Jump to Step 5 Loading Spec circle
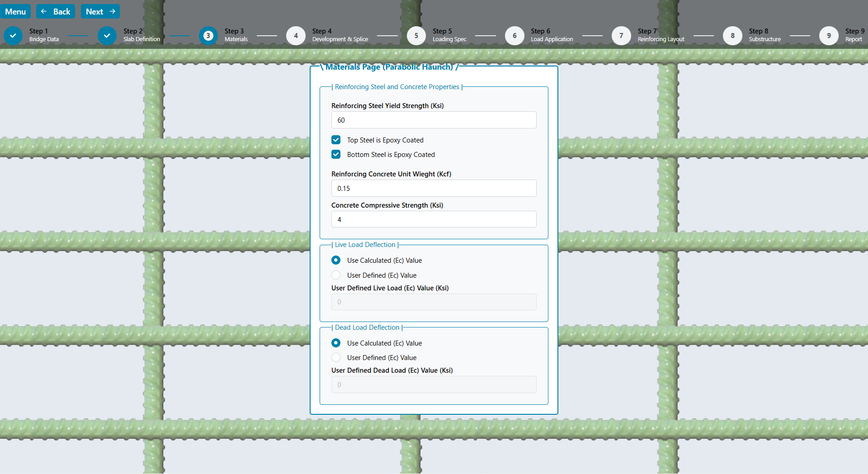This screenshot has height=474, width=868. [x=416, y=36]
